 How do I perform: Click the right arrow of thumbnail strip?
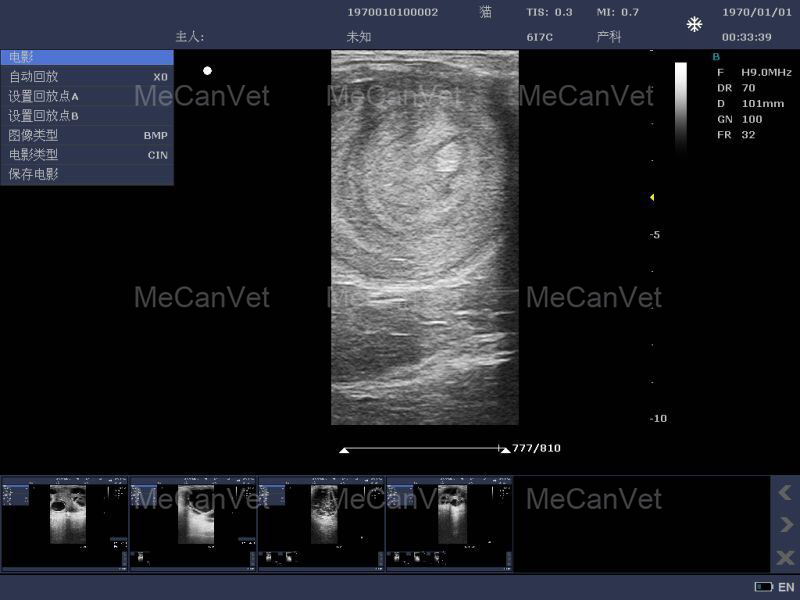(785, 524)
